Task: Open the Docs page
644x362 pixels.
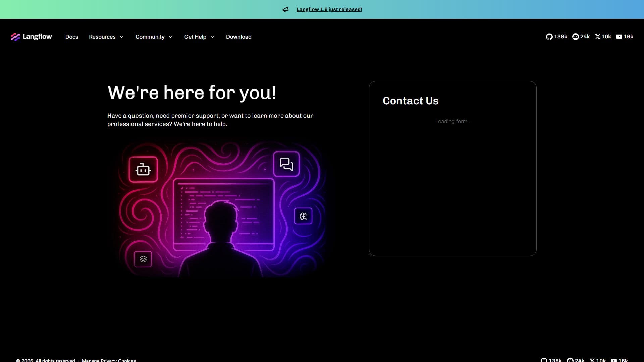Action: click(x=72, y=37)
